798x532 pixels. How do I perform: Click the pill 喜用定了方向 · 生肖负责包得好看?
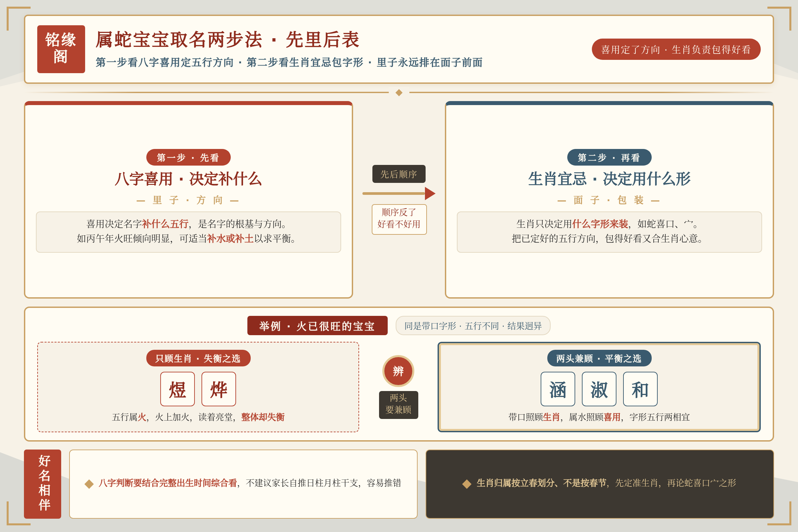[676, 49]
